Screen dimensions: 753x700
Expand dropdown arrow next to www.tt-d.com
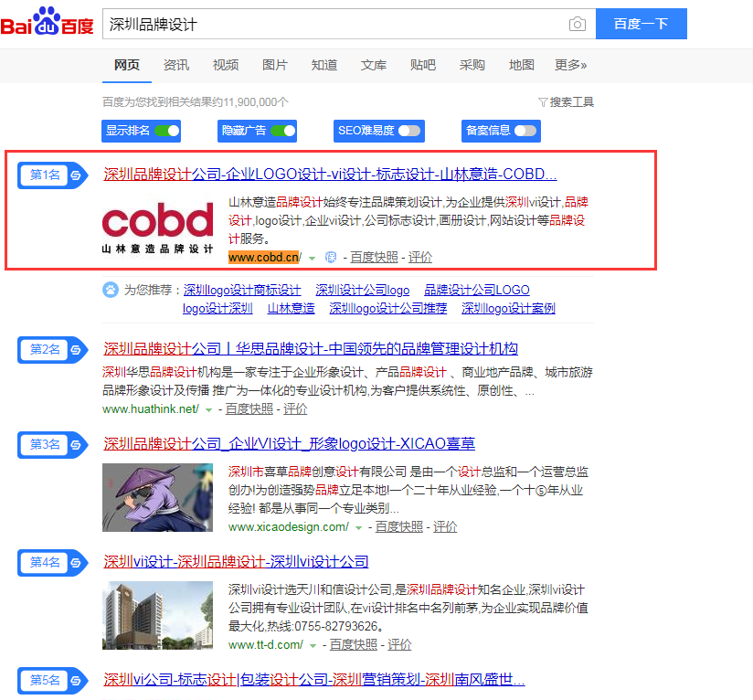(313, 646)
